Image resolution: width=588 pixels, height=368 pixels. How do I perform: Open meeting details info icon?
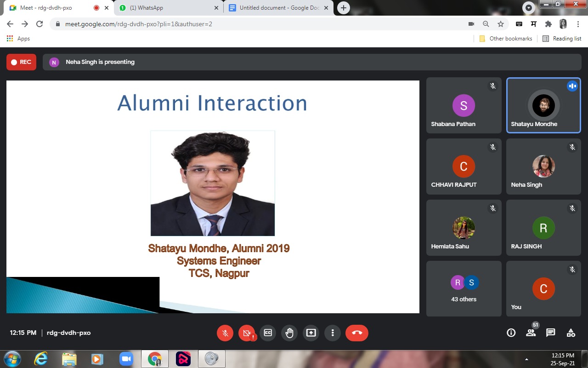pos(511,333)
